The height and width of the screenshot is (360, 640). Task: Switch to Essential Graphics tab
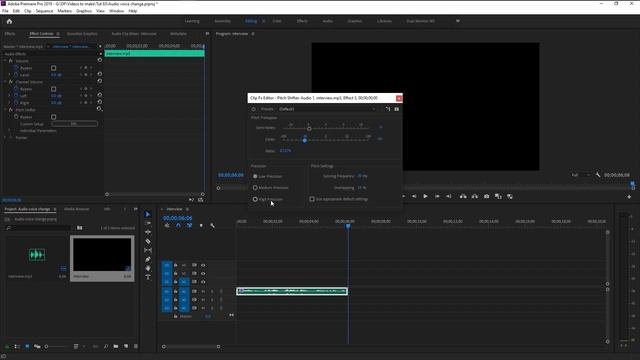[82, 34]
